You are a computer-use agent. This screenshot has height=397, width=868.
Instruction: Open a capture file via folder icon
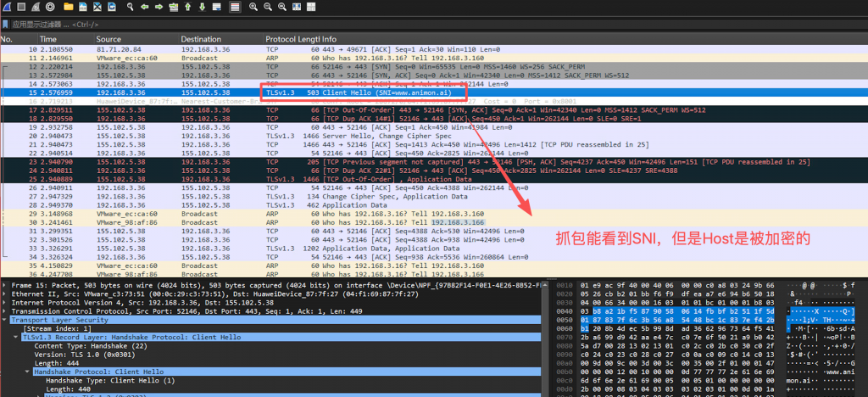tap(69, 7)
